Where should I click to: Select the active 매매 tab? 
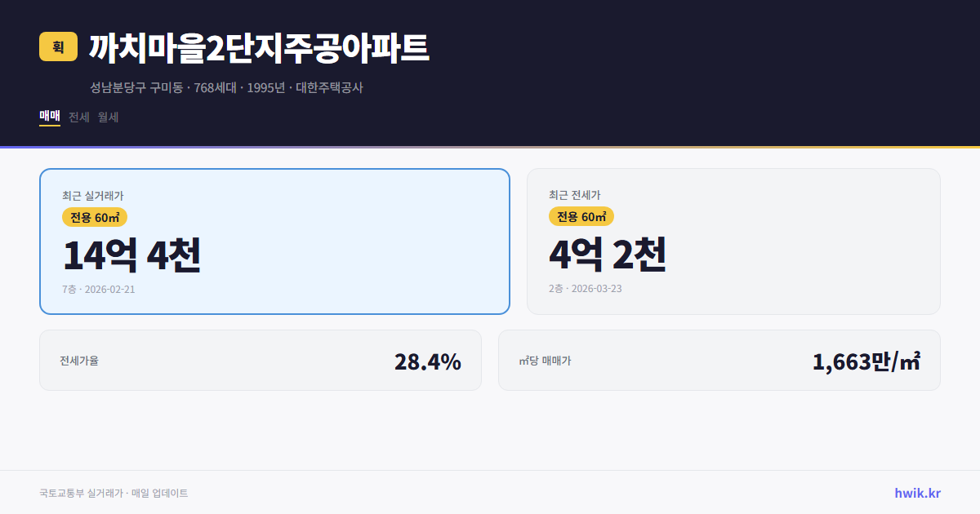pos(49,117)
